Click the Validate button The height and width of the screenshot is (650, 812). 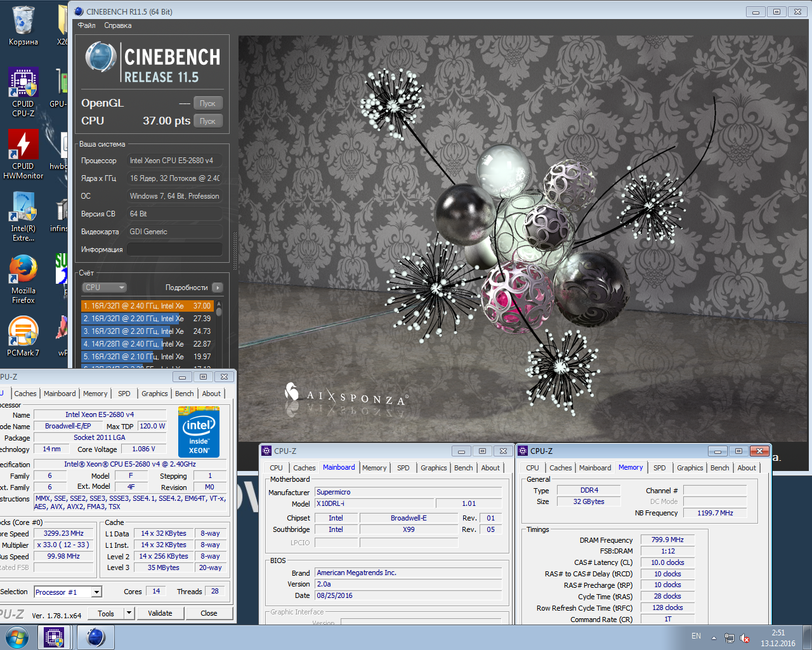[160, 613]
